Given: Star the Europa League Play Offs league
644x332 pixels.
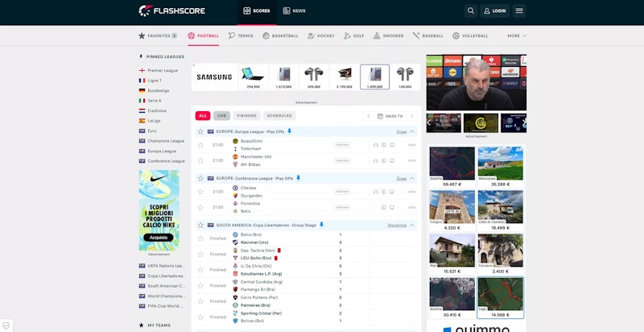Looking at the screenshot, I should 200,131.
